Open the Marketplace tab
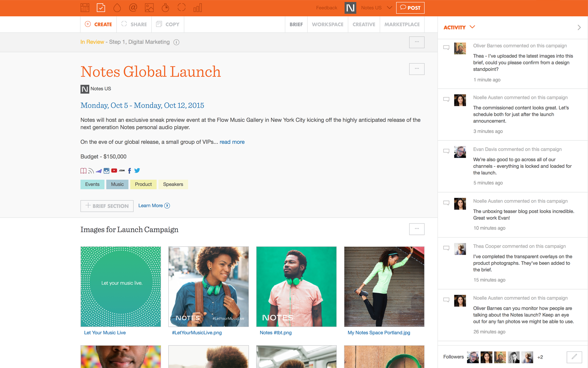This screenshot has width=588, height=368. point(402,24)
